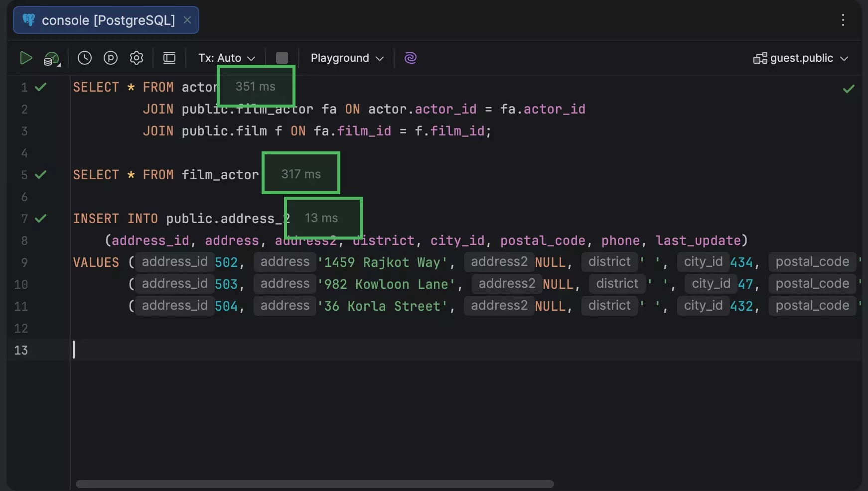
Task: Open guest.public schema selector
Action: click(801, 58)
